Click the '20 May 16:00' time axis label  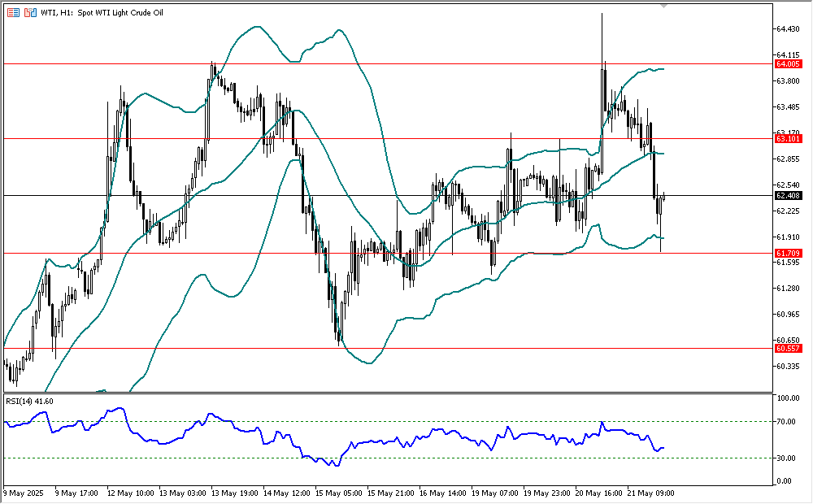click(x=599, y=493)
